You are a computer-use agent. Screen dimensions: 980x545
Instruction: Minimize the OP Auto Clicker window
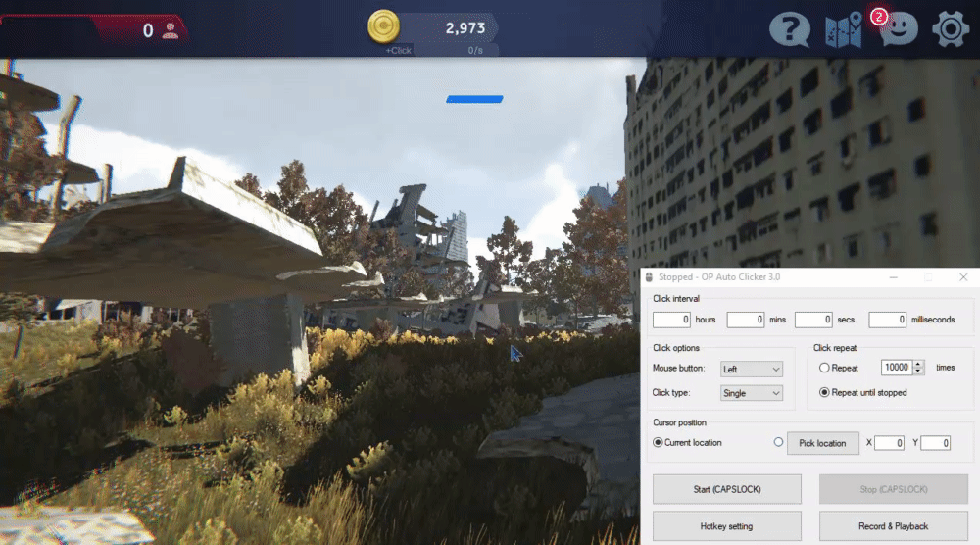[x=893, y=276]
